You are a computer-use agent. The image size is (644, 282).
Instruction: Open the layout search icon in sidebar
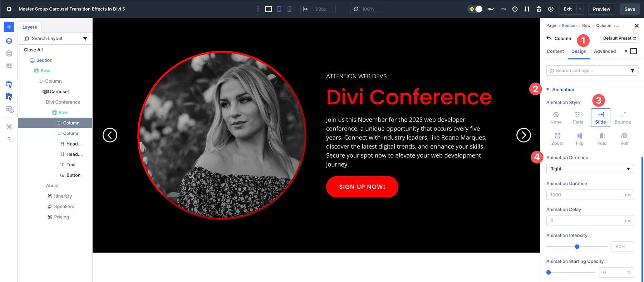tap(10, 109)
